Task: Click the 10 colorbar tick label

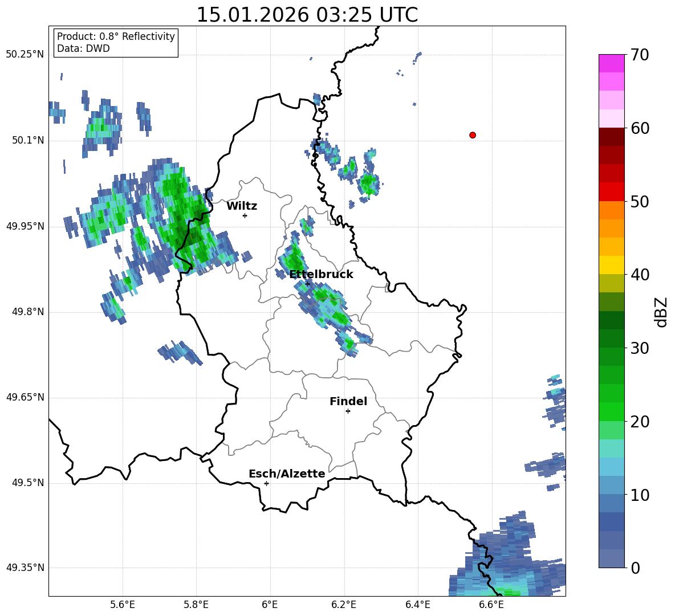Action: point(639,495)
